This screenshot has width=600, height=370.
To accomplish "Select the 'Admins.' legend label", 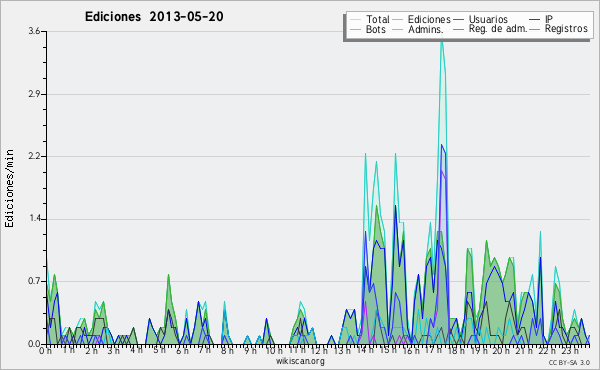I will [426, 29].
